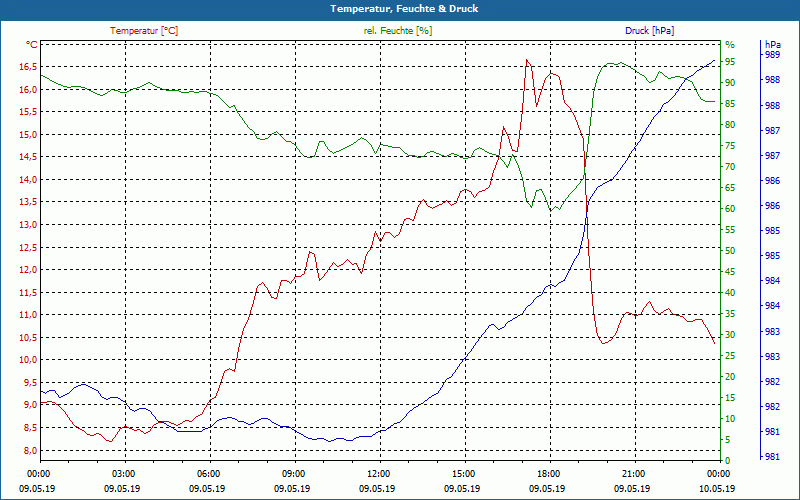Click the green 55 humidity tick
The height and width of the screenshot is (500, 800).
[730, 230]
